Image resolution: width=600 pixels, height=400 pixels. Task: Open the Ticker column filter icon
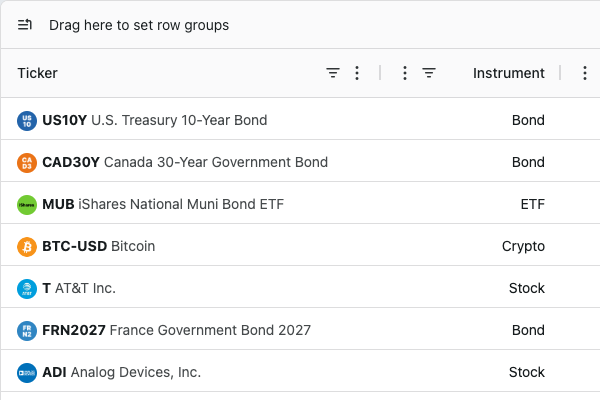click(x=333, y=73)
